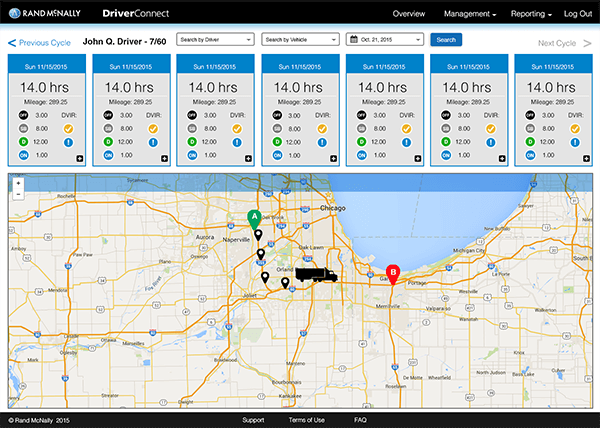The width and height of the screenshot is (600, 428).
Task: Open Terms of Use in footer
Action: 307,420
